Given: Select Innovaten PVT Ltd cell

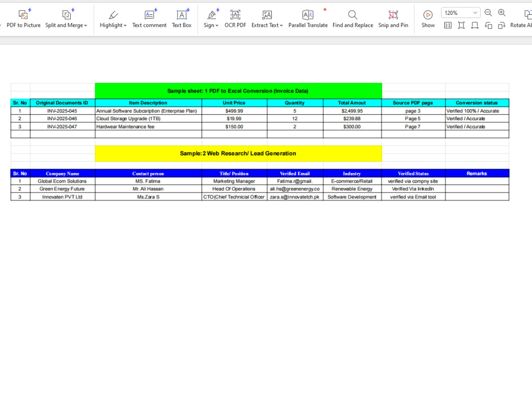Looking at the screenshot, I should pyautogui.click(x=62, y=197).
